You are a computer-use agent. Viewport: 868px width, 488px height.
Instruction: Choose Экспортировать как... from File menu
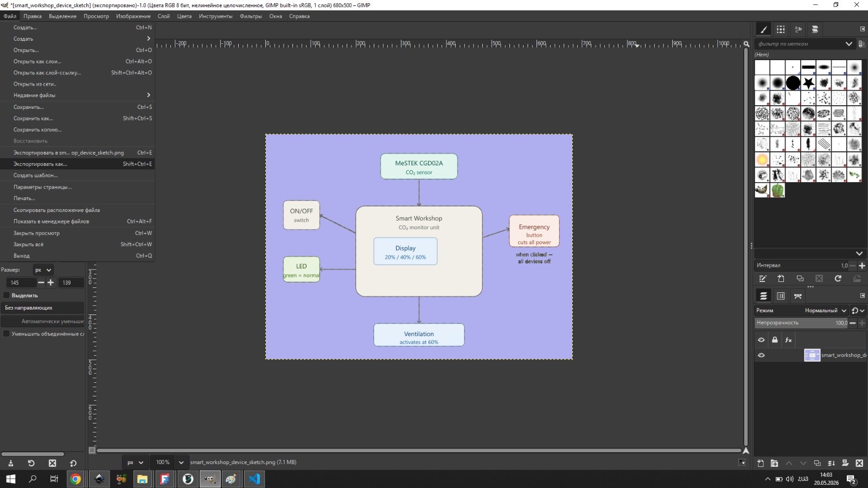pos(77,164)
